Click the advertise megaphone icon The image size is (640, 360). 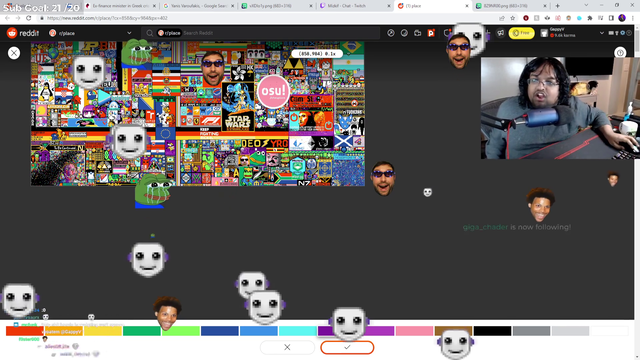[x=500, y=33]
